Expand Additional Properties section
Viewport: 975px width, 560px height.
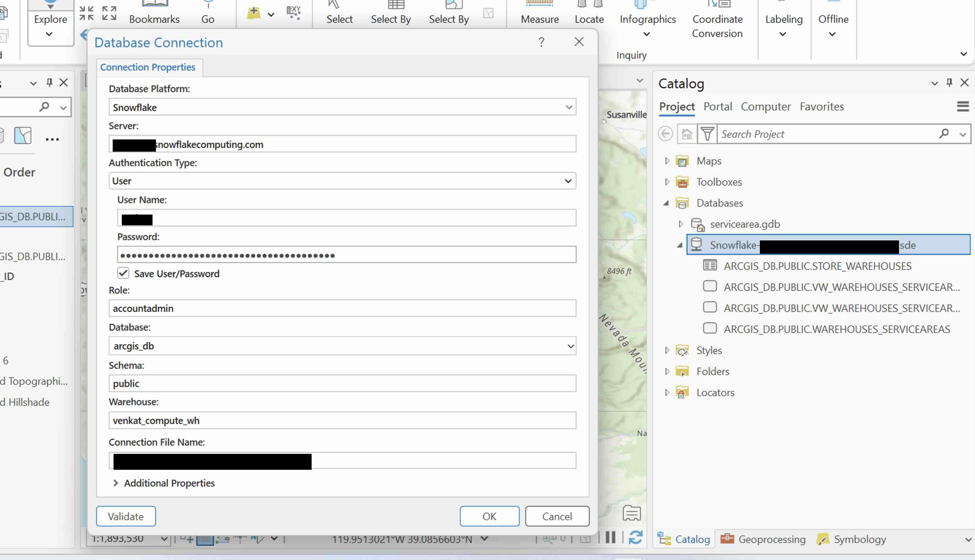click(116, 483)
